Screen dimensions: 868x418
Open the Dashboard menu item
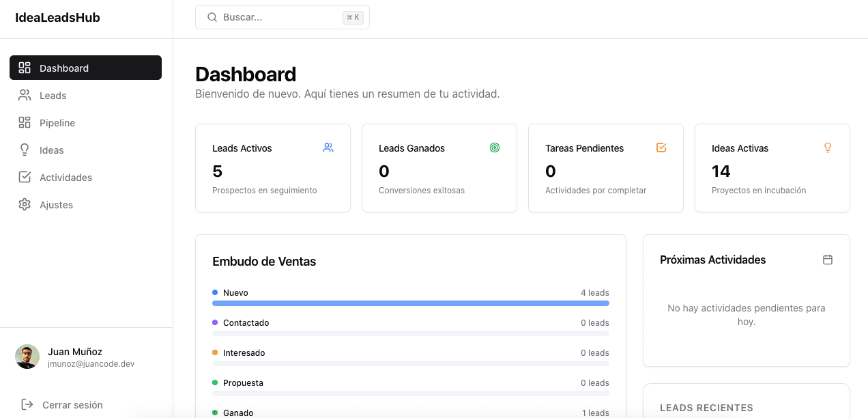click(x=85, y=68)
